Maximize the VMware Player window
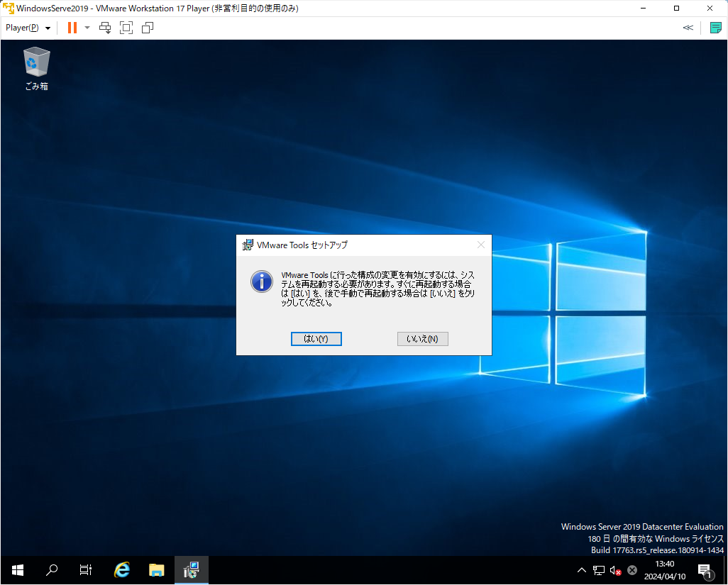 (676, 9)
